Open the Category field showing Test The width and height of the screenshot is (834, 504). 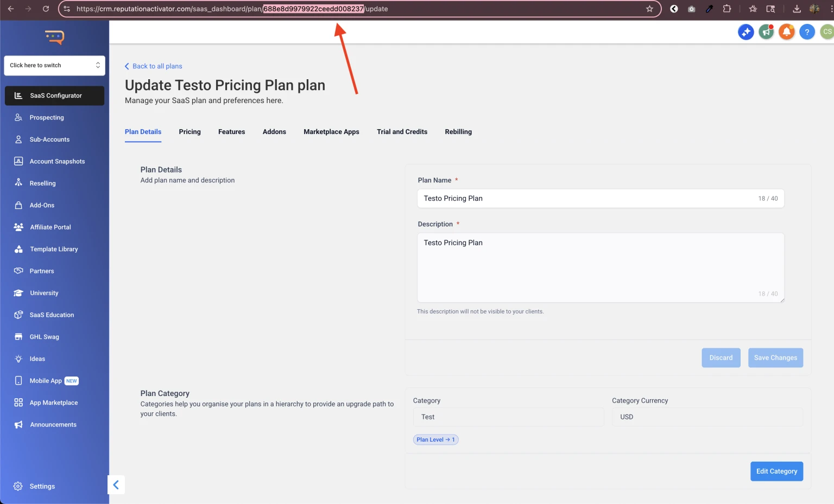pyautogui.click(x=508, y=417)
